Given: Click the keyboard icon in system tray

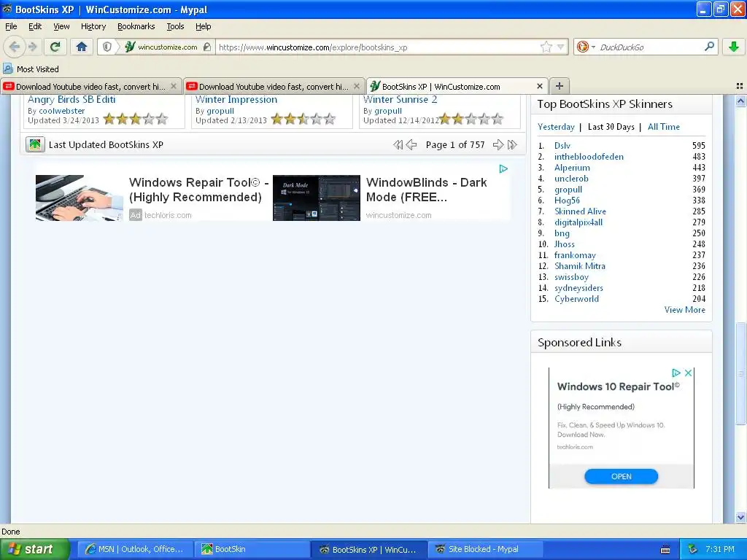Looking at the screenshot, I should click(665, 550).
